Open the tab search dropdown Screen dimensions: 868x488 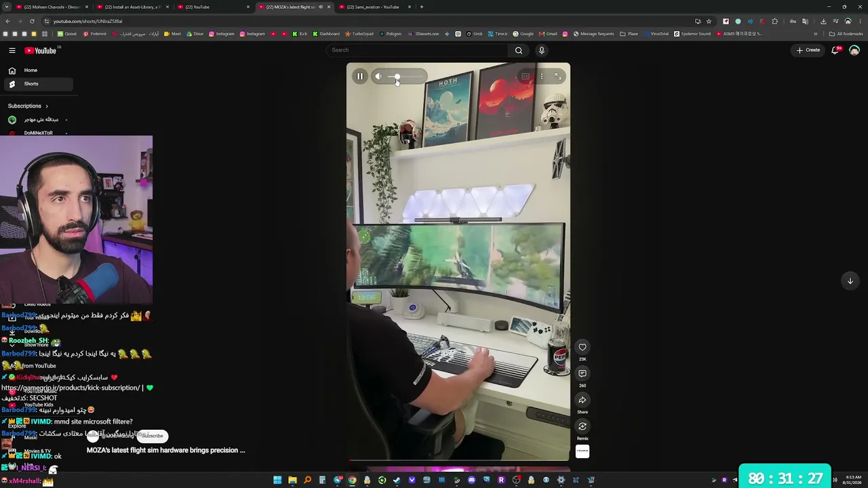[x=6, y=7]
